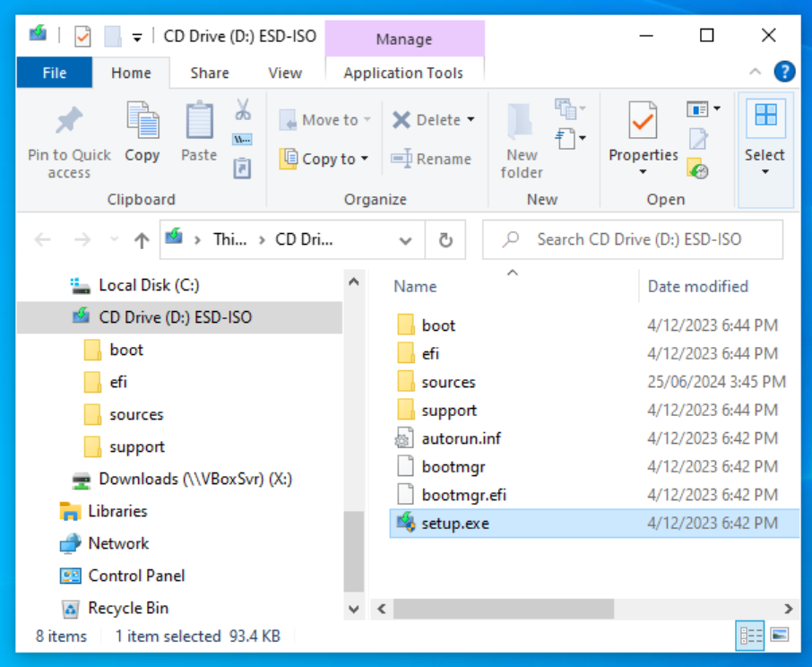Click the Cut scissors icon
This screenshot has height=667, width=812.
pos(242,109)
